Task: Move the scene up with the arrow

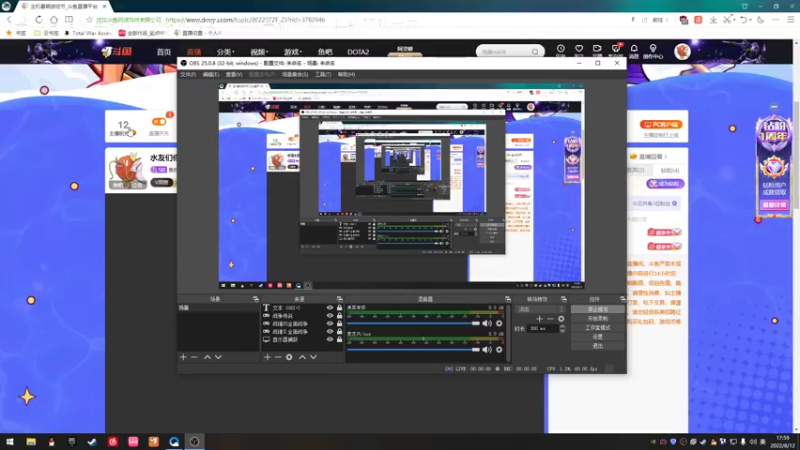Action: pos(207,357)
